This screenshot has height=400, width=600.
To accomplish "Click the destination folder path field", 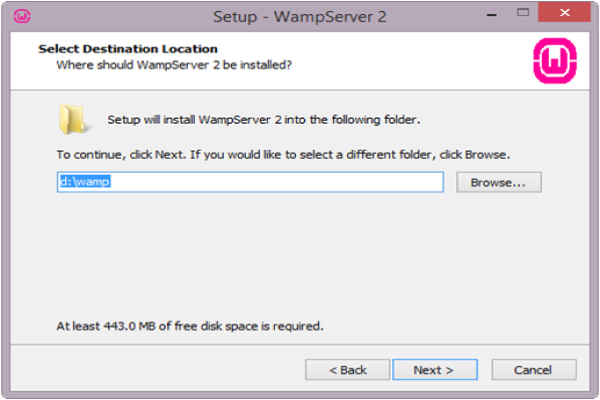I will click(250, 182).
